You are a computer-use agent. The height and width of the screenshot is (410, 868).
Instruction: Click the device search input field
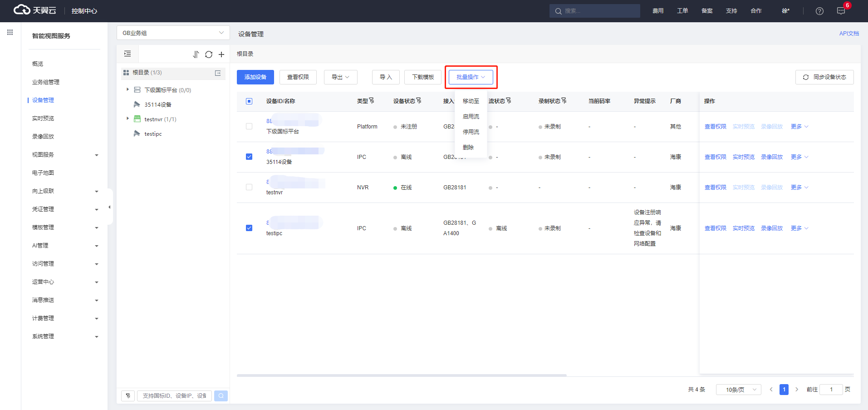174,396
